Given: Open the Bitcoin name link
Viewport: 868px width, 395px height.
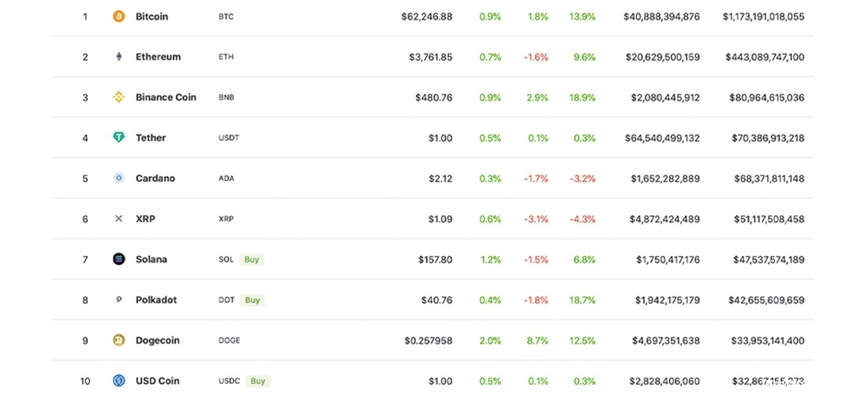Looking at the screenshot, I should 152,17.
